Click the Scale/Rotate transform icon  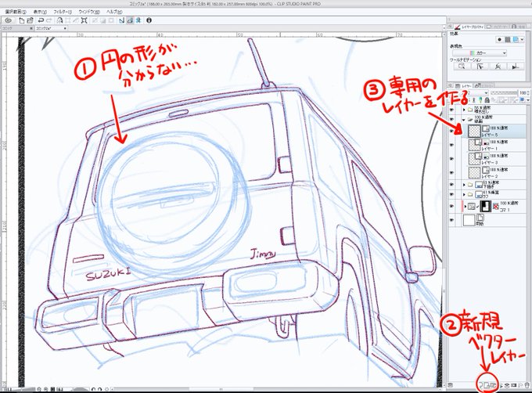[84, 20]
